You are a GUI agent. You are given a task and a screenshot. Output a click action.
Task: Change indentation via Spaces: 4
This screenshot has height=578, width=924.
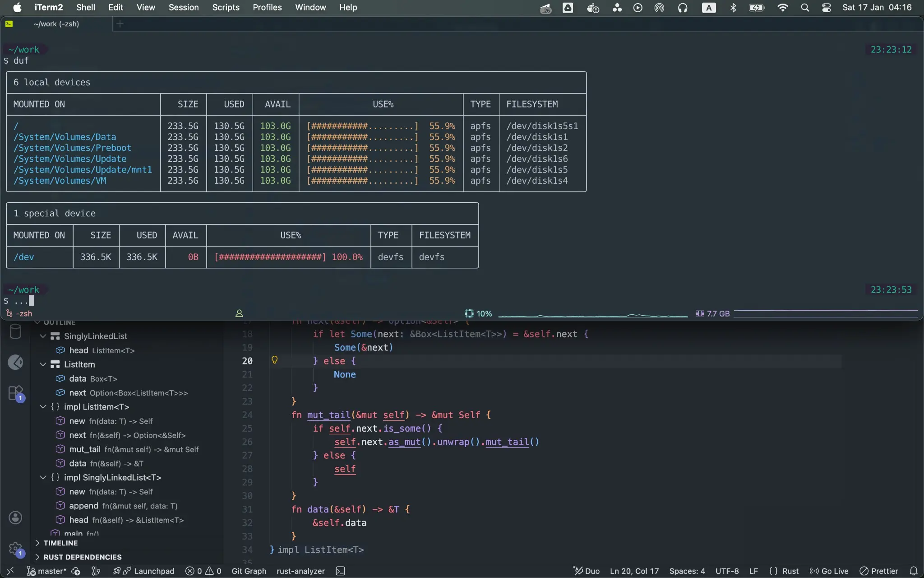[x=687, y=571]
